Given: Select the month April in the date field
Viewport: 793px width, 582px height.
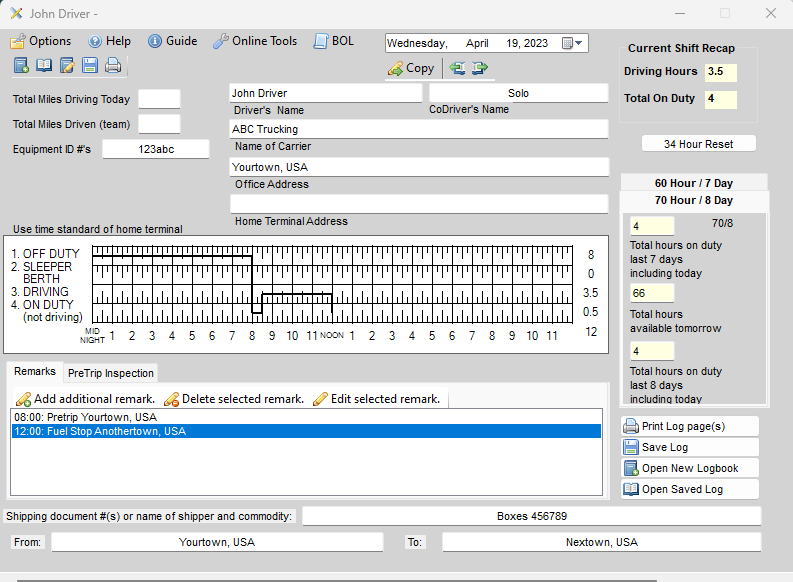Looking at the screenshot, I should 477,43.
